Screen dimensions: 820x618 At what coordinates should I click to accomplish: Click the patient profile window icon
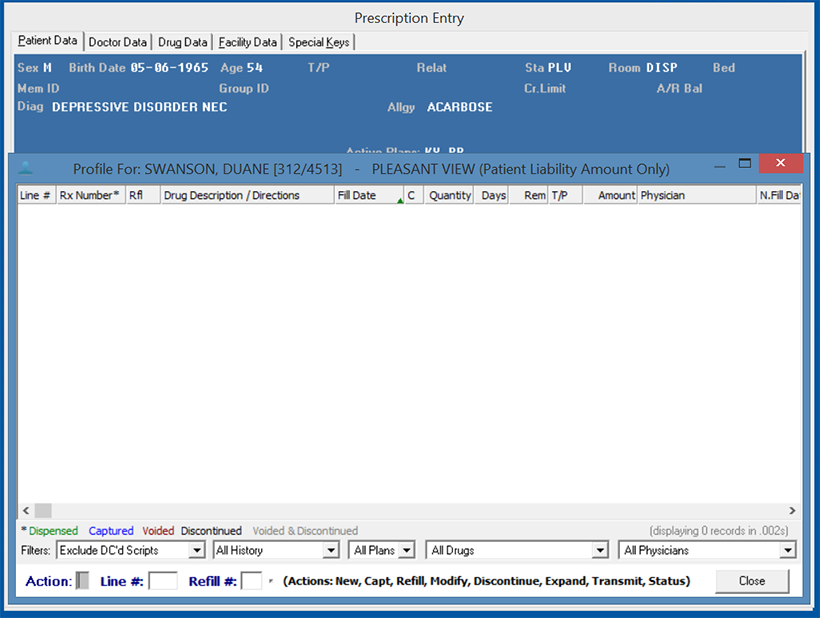(x=26, y=168)
